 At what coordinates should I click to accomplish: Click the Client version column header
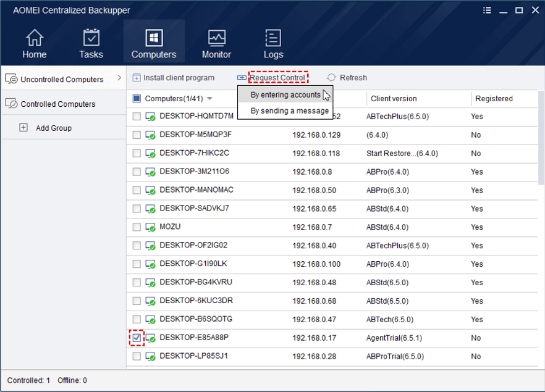click(x=394, y=99)
